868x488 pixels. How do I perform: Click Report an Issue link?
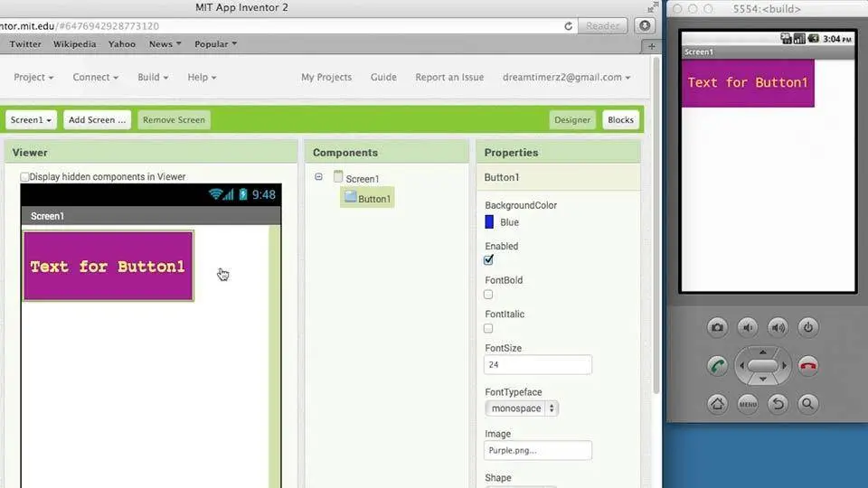[x=449, y=77]
